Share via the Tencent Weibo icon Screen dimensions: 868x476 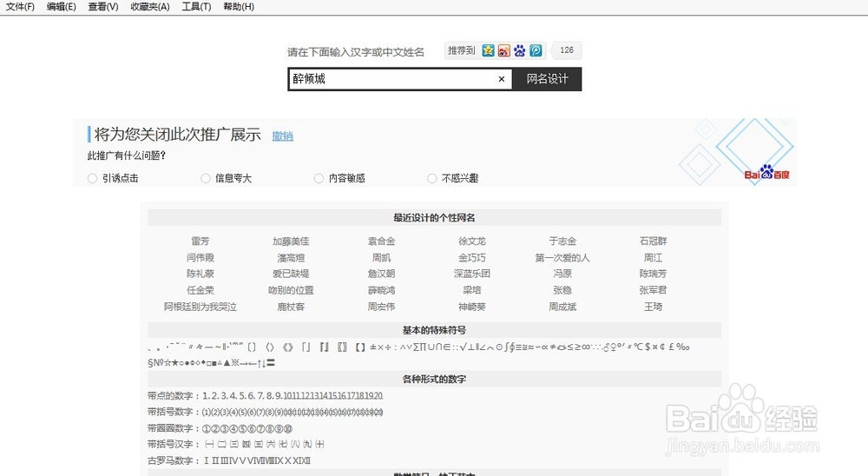tap(536, 50)
